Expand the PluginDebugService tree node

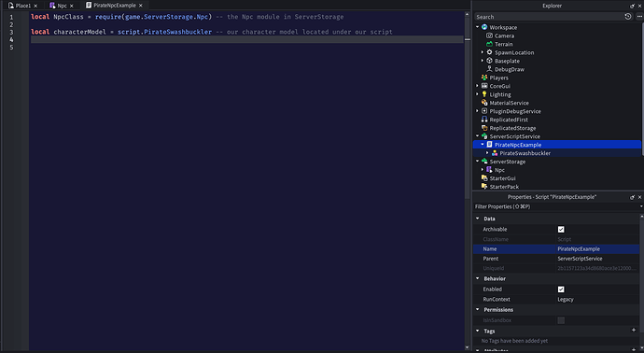click(x=478, y=111)
